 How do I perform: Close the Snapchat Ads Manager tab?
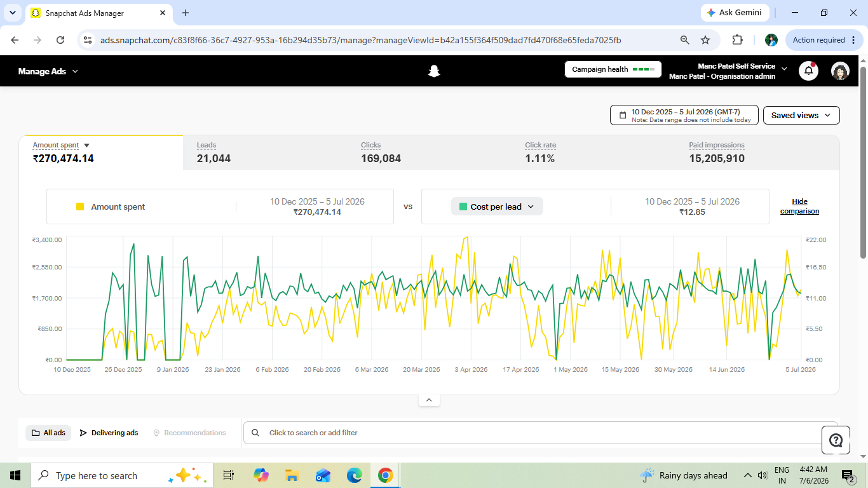click(163, 13)
